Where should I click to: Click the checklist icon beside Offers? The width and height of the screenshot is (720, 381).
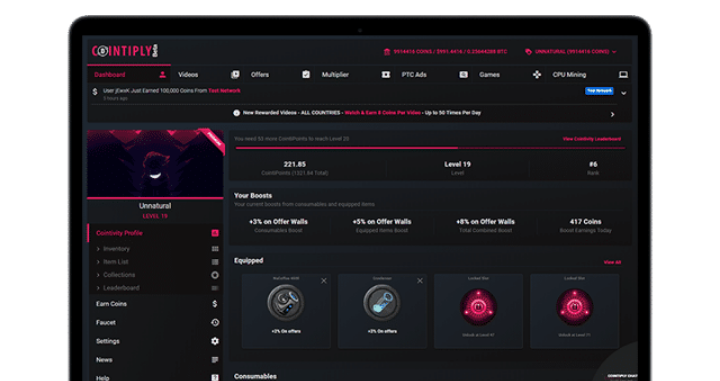(306, 74)
